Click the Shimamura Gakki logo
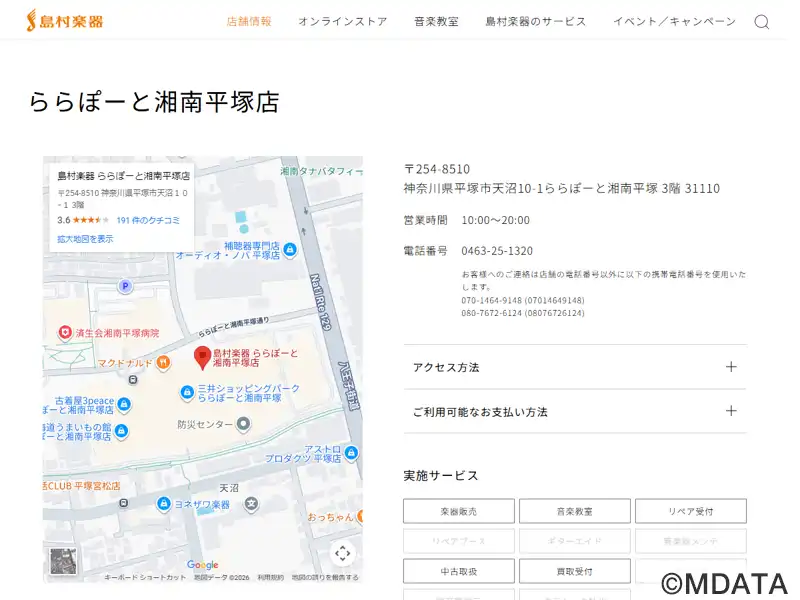800x600 pixels. tap(64, 21)
